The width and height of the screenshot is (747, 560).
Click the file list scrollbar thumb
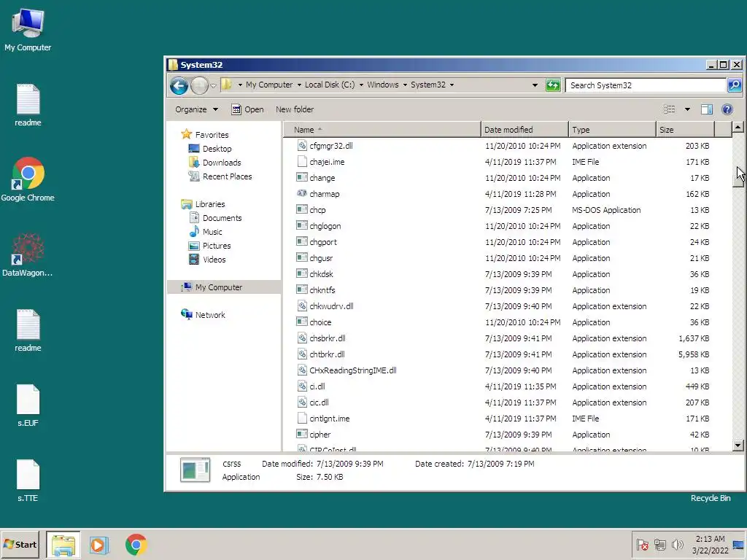(x=738, y=174)
